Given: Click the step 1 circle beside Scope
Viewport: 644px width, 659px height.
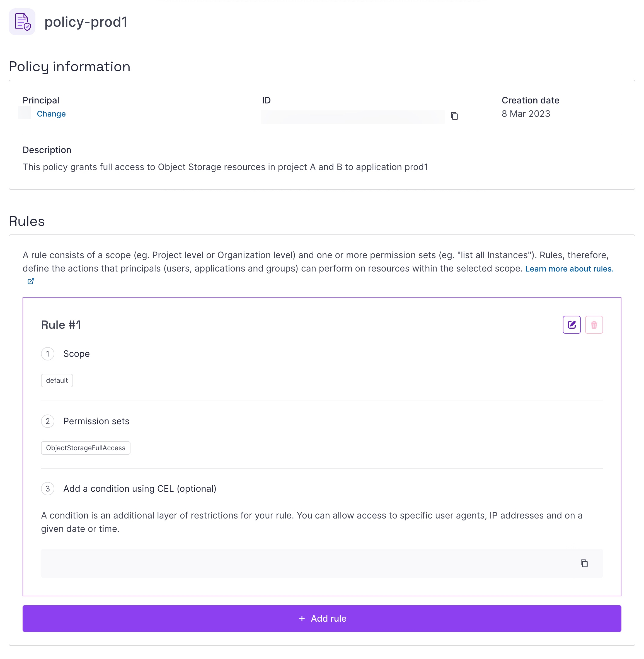Looking at the screenshot, I should click(48, 354).
